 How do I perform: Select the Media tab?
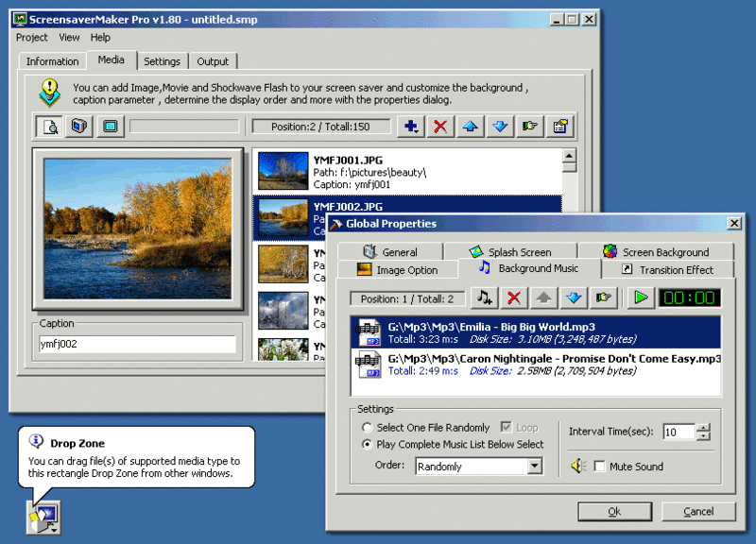[112, 59]
